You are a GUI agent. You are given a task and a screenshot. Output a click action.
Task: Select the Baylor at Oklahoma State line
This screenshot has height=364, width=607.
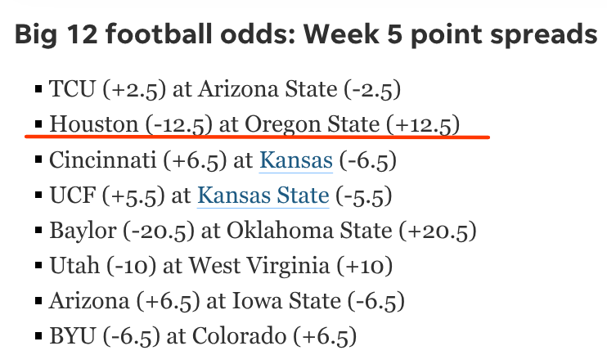coord(263,231)
